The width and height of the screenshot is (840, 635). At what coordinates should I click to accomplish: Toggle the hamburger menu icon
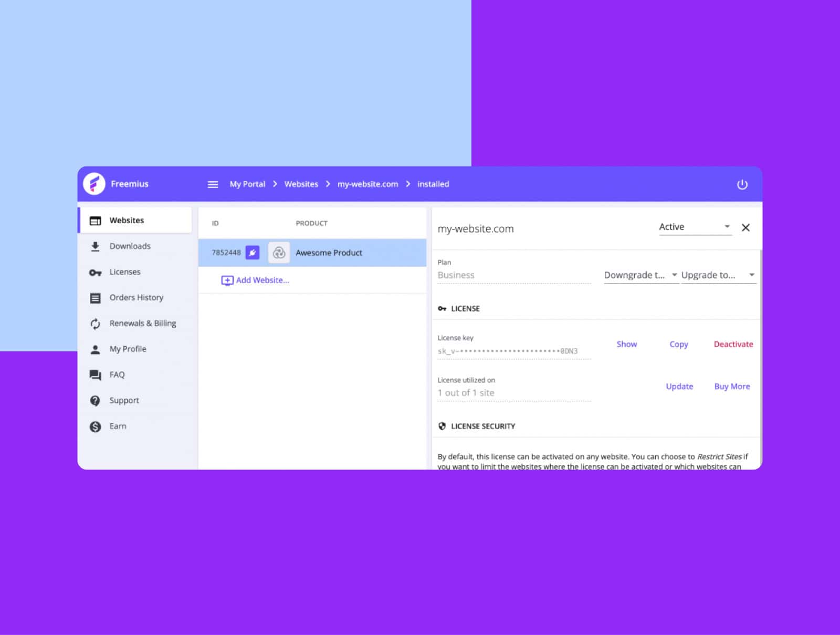click(213, 184)
